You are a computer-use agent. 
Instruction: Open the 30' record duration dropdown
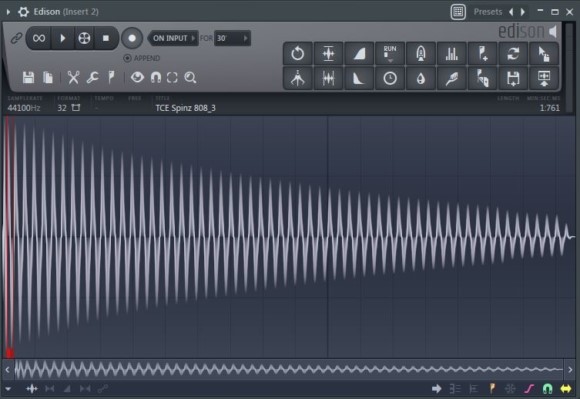[x=232, y=38]
